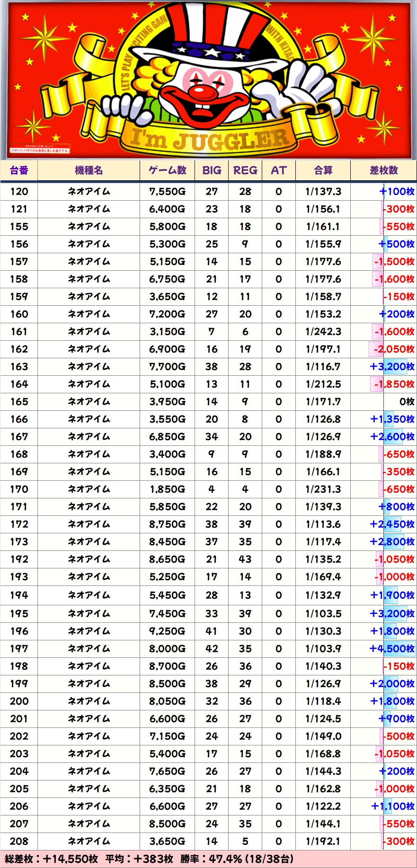Click the 9,250G game count cell

coord(167,631)
